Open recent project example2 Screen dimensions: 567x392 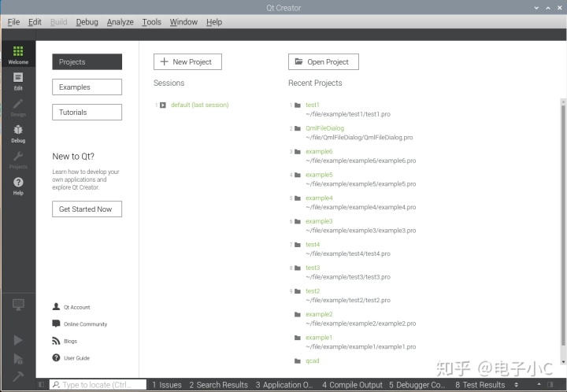tap(319, 314)
